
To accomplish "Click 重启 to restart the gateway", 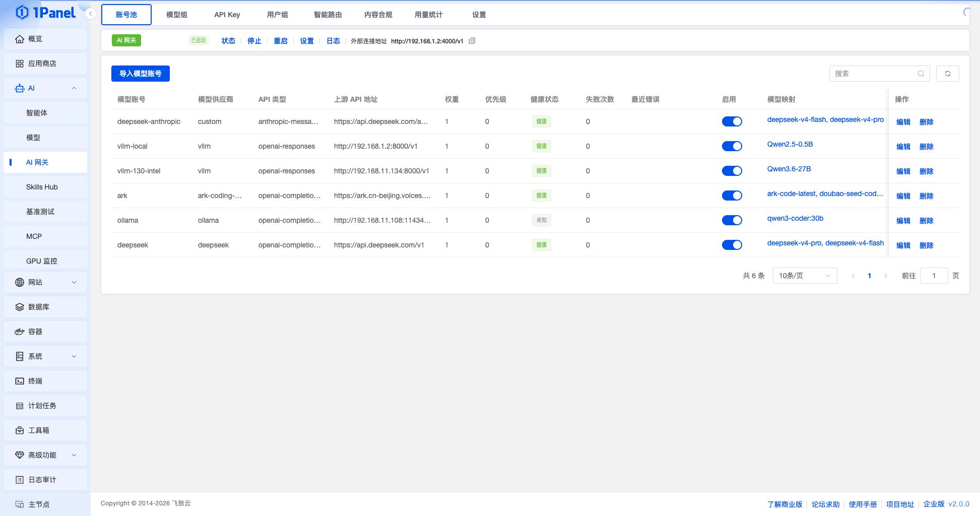I will [x=281, y=41].
